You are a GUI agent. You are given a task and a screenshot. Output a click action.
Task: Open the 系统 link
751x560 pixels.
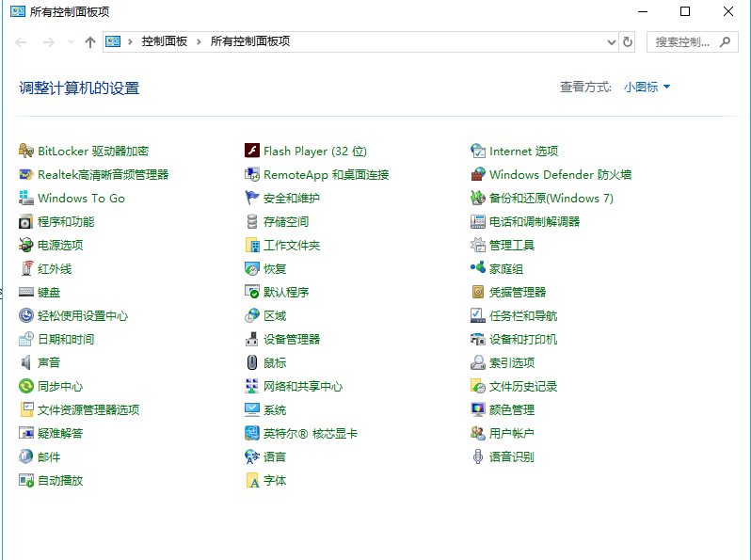coord(275,409)
